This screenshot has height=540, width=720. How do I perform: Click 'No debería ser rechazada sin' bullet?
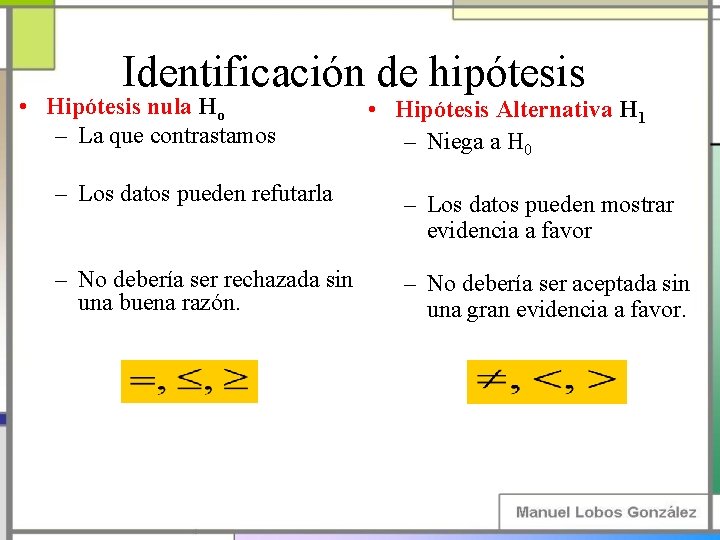[215, 279]
